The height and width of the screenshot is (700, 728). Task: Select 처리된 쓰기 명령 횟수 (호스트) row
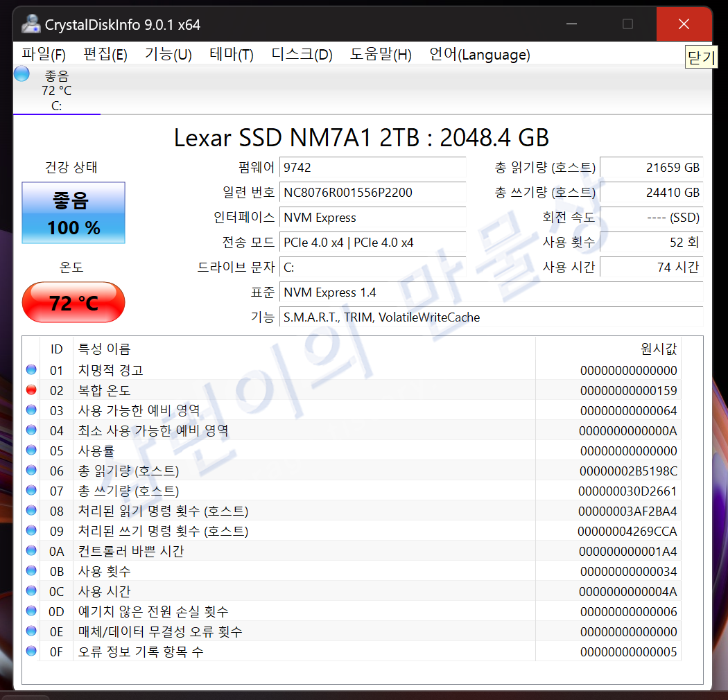[352, 531]
